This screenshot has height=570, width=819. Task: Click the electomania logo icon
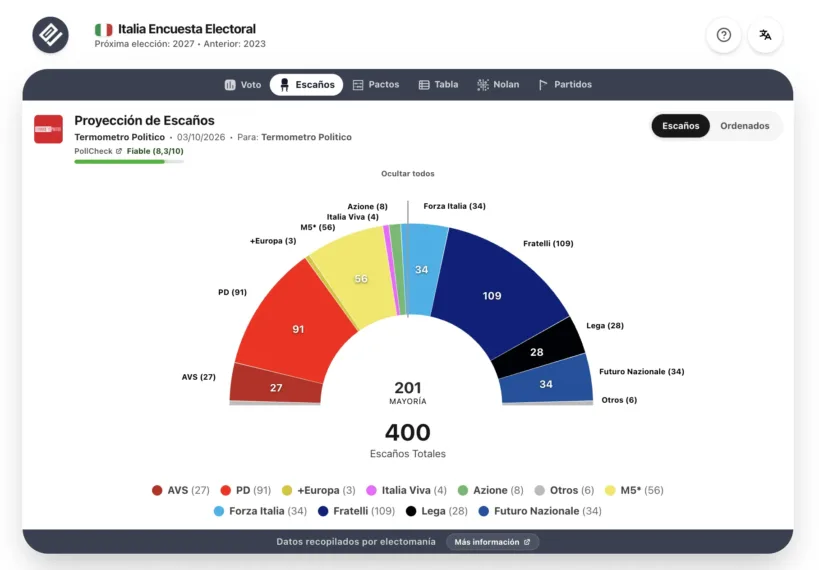(51, 35)
